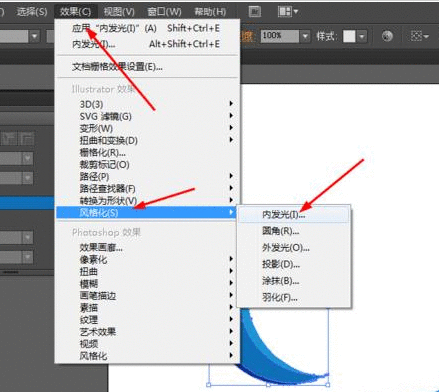Expand the 路径查找器(F) submenu
Viewport: 439px width, 392px height.
tap(147, 188)
